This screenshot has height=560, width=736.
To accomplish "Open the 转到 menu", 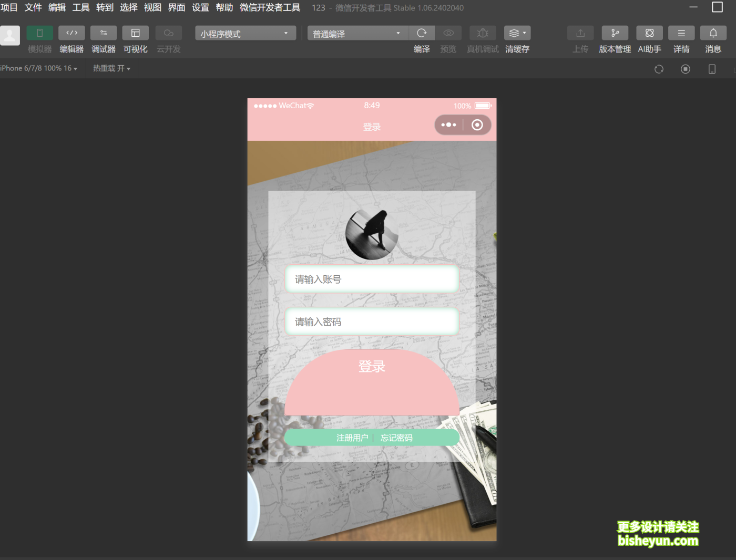I will (x=105, y=7).
